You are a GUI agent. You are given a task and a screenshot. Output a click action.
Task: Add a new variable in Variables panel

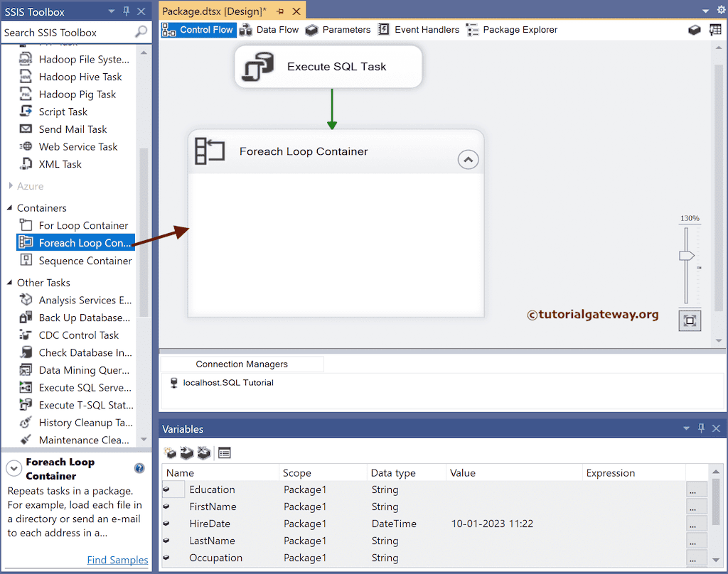pos(171,453)
